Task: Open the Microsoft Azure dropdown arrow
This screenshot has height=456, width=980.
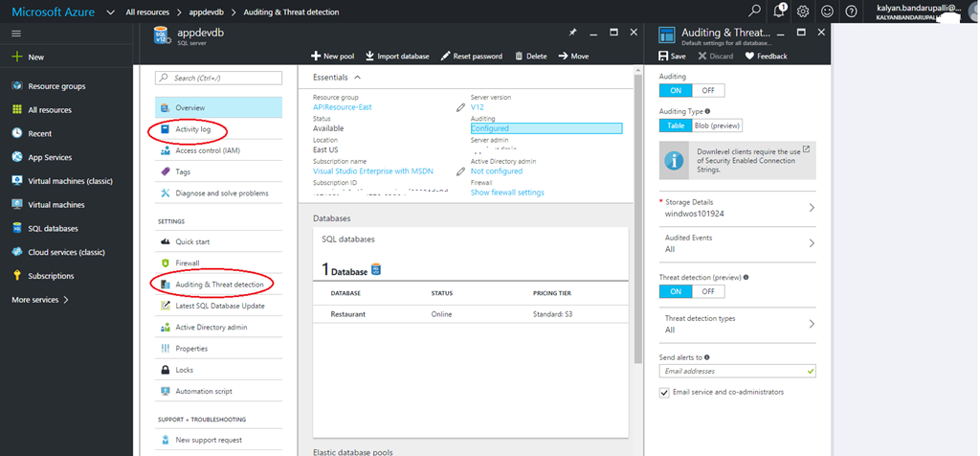Action: click(x=111, y=11)
